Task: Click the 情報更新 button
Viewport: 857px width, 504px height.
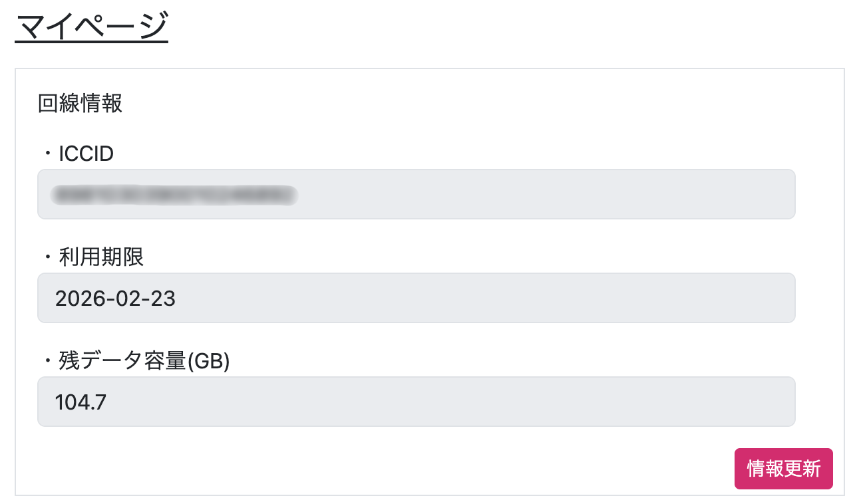Action: click(x=783, y=469)
